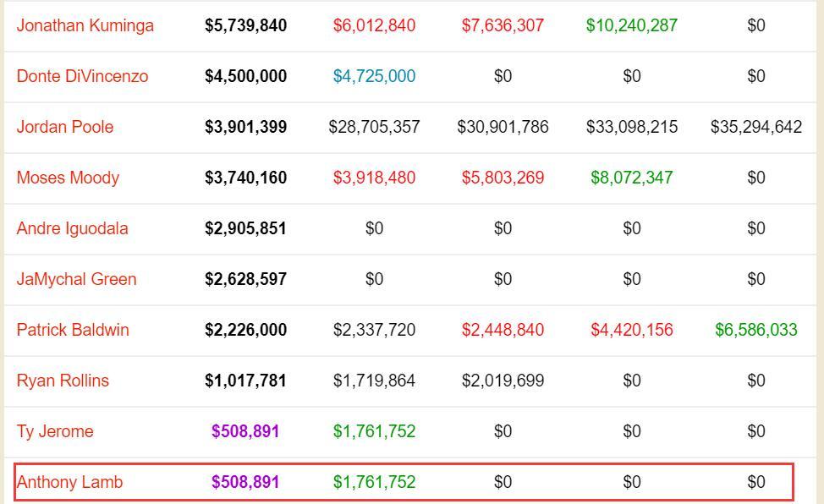This screenshot has height=504, width=824.
Task: Open JaMychal Green player link
Action: click(77, 279)
